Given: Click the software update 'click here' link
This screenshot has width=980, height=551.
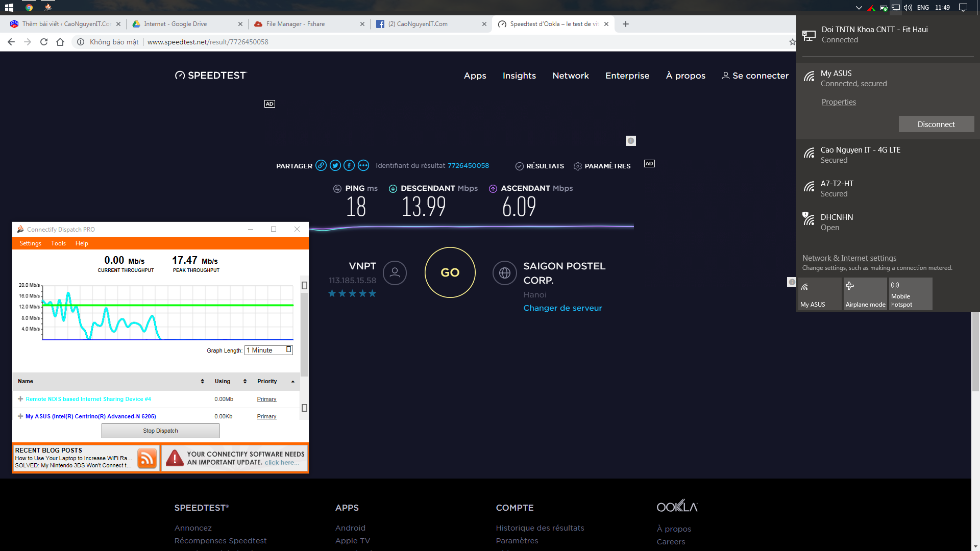Looking at the screenshot, I should (281, 462).
